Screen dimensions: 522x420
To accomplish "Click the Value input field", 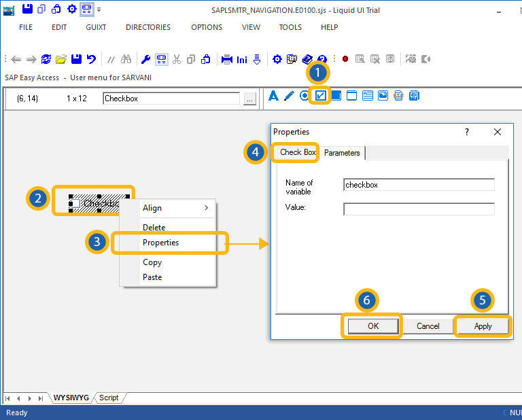I will [x=419, y=209].
